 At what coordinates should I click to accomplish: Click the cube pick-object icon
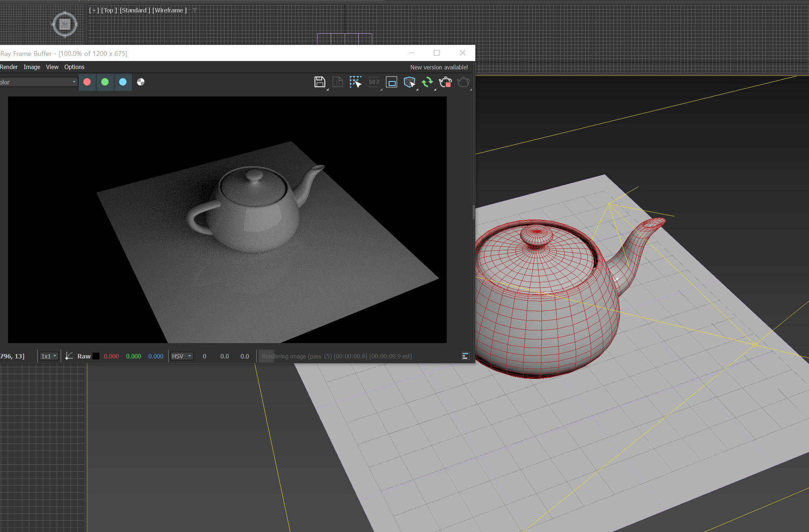409,82
